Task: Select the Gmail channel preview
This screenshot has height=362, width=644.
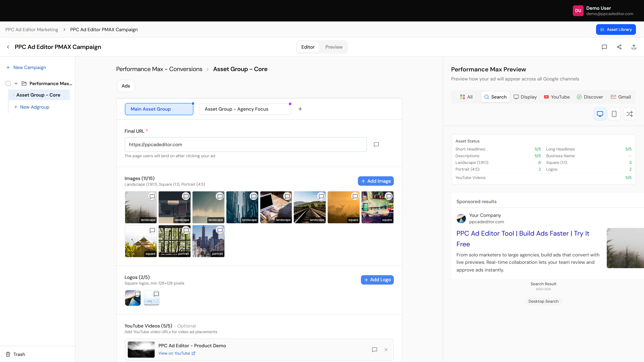Action: point(621,97)
